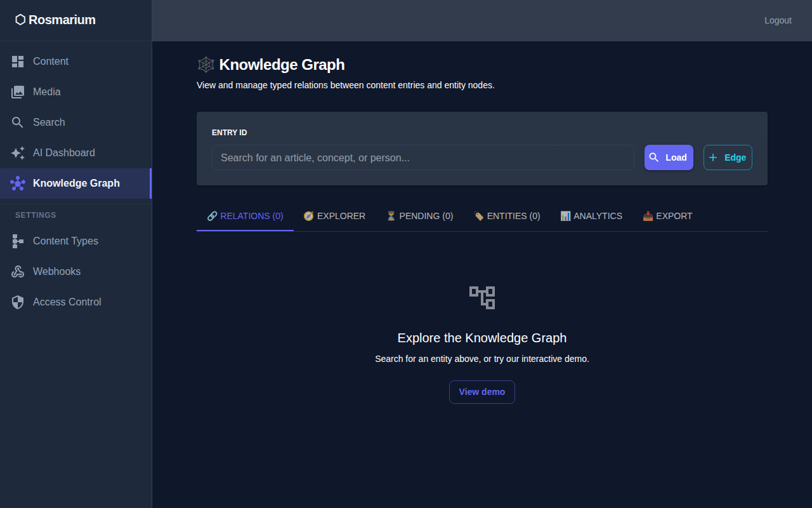Click the Rosmarium hexagon logo icon
This screenshot has width=812, height=508.
[20, 20]
